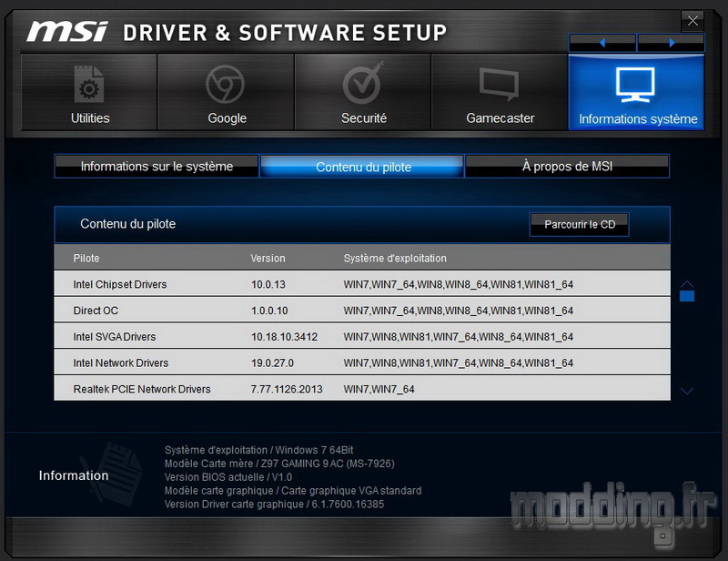728x561 pixels.
Task: Click version 7.77.1126.2013 cell
Action: (x=287, y=389)
